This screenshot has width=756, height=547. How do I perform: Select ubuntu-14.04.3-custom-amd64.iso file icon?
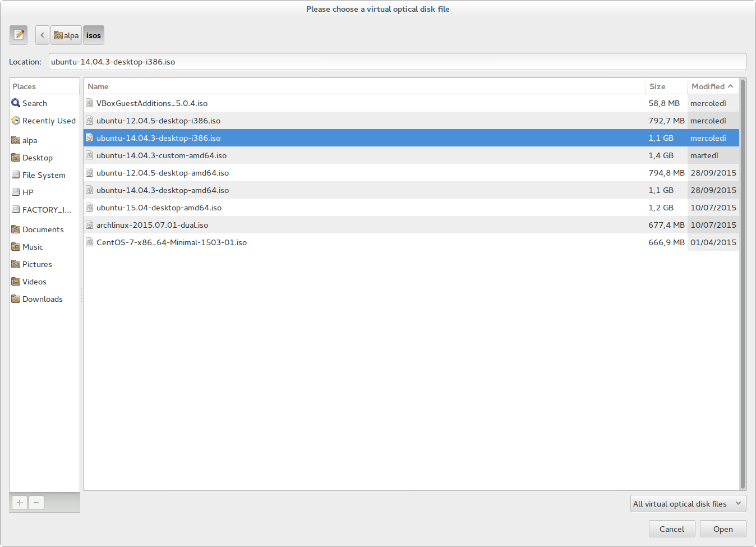pyautogui.click(x=90, y=155)
